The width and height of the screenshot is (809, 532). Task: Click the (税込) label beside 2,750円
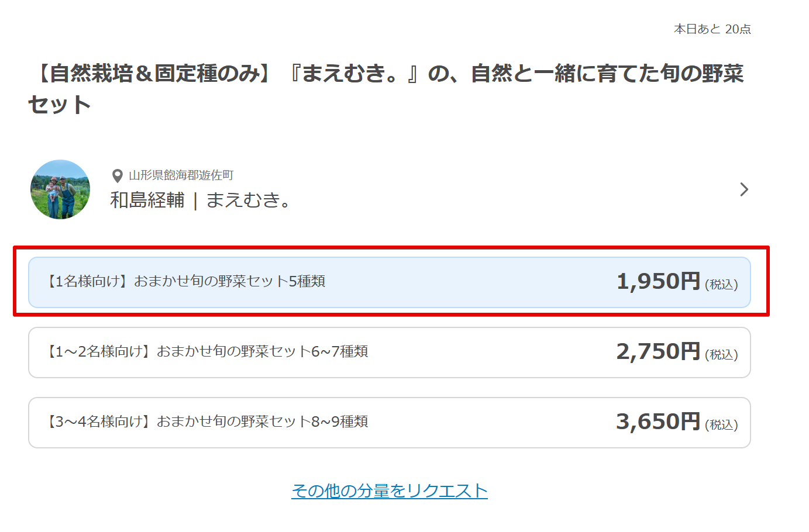click(721, 355)
